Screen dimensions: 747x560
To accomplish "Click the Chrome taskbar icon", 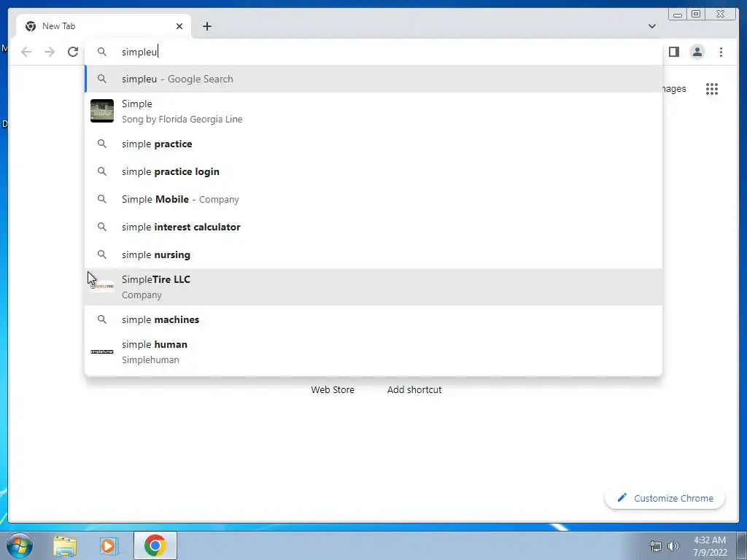I will click(x=155, y=545).
